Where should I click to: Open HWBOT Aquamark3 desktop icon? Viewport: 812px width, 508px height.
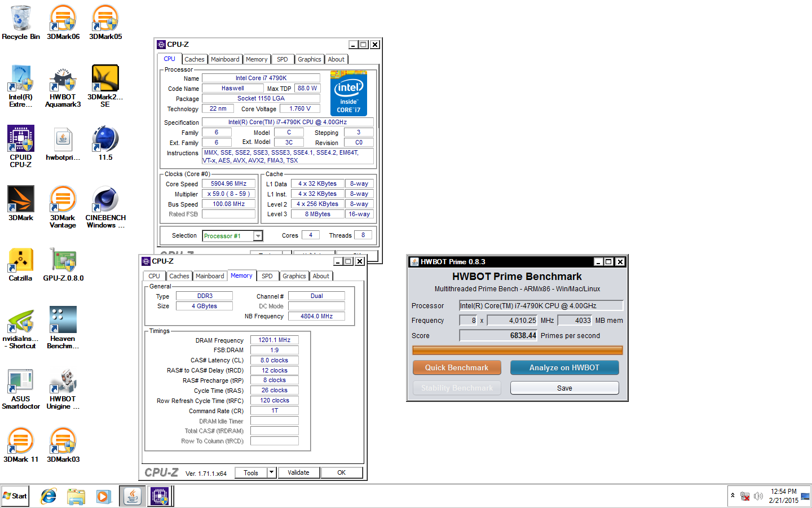[63, 86]
